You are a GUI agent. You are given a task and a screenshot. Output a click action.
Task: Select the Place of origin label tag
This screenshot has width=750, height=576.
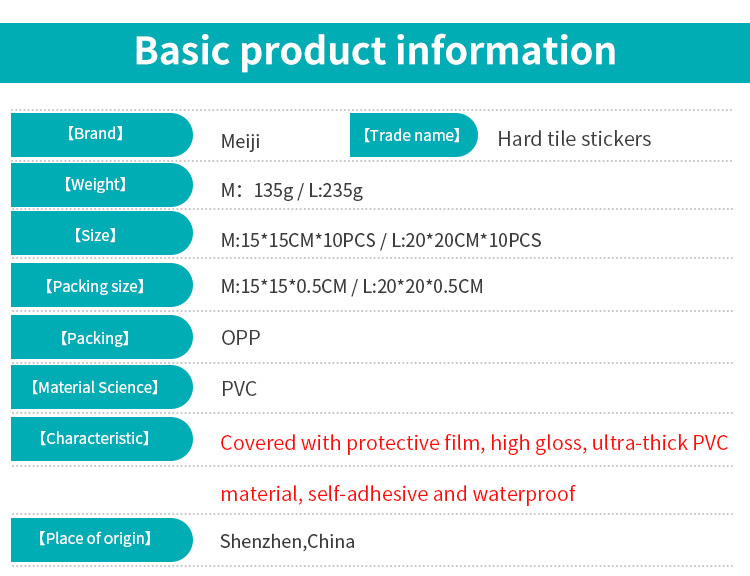click(x=96, y=539)
